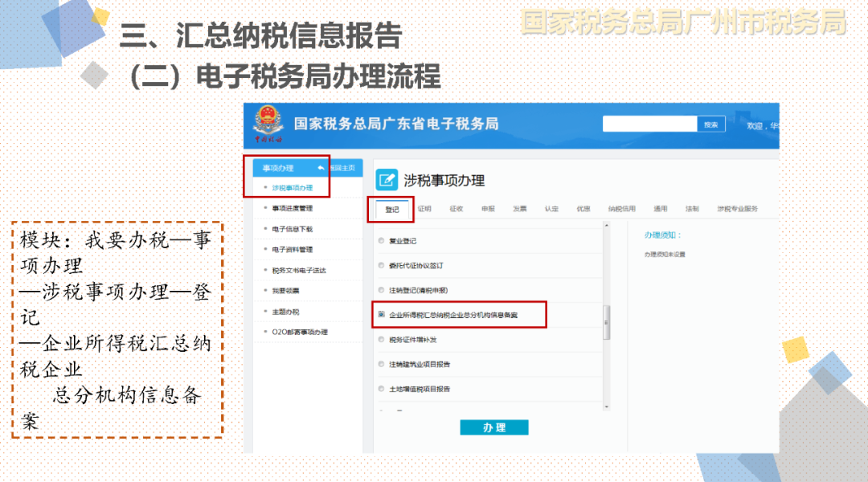
Task: Select the 委托代征协议签订 radio option
Action: pos(381,266)
